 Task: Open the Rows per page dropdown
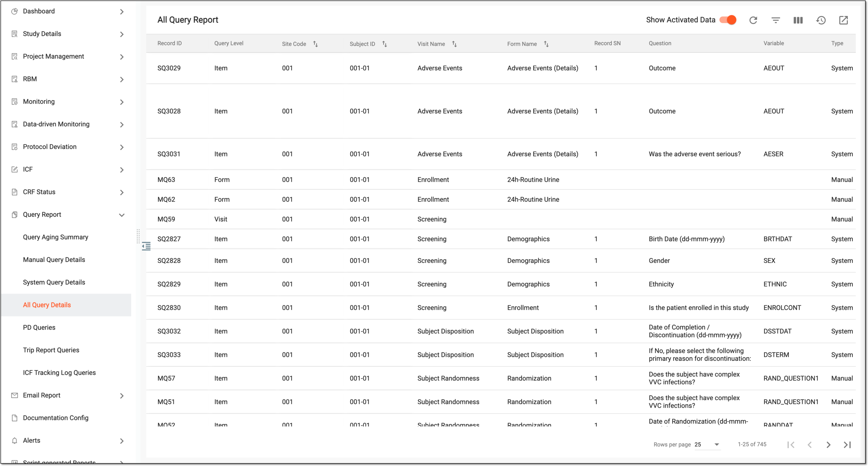click(707, 444)
